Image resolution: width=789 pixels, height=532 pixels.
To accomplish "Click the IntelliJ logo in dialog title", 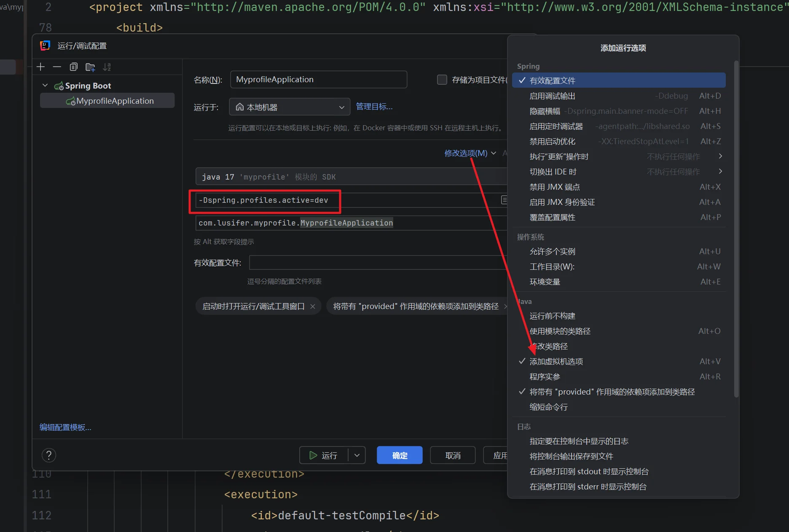I will 45,46.
